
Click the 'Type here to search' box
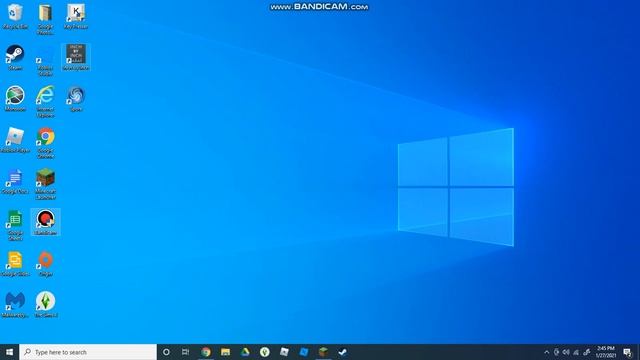tap(88, 352)
